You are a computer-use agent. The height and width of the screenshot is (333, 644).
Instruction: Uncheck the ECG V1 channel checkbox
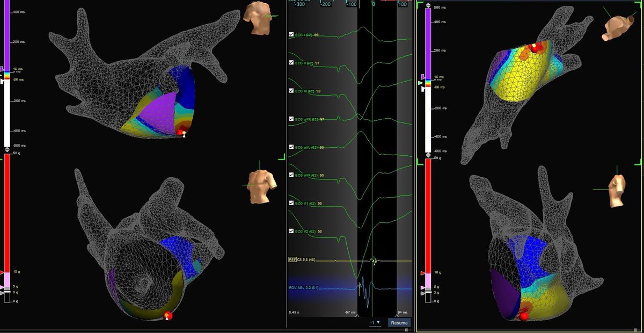coord(291,203)
